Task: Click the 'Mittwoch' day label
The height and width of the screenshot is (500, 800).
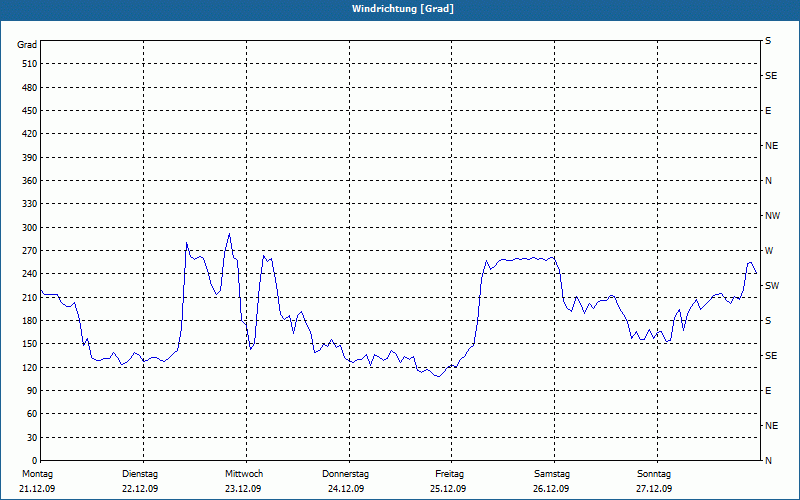Action: [244, 474]
